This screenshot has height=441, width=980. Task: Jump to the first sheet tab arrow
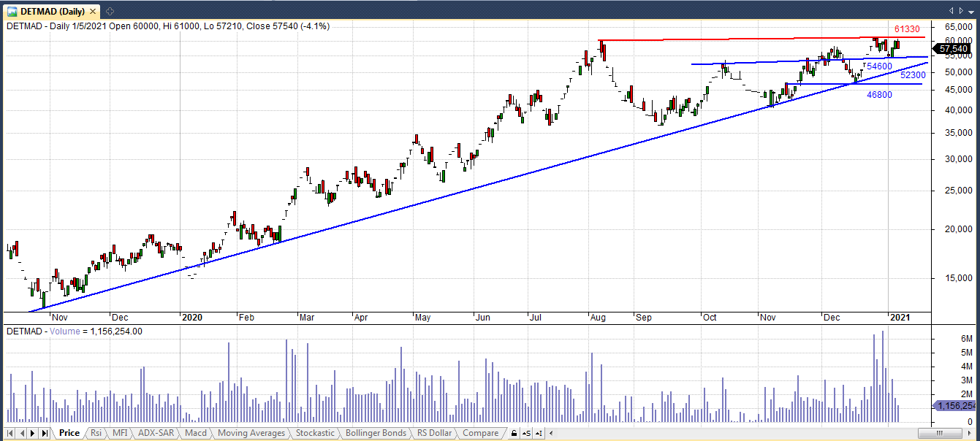11,433
